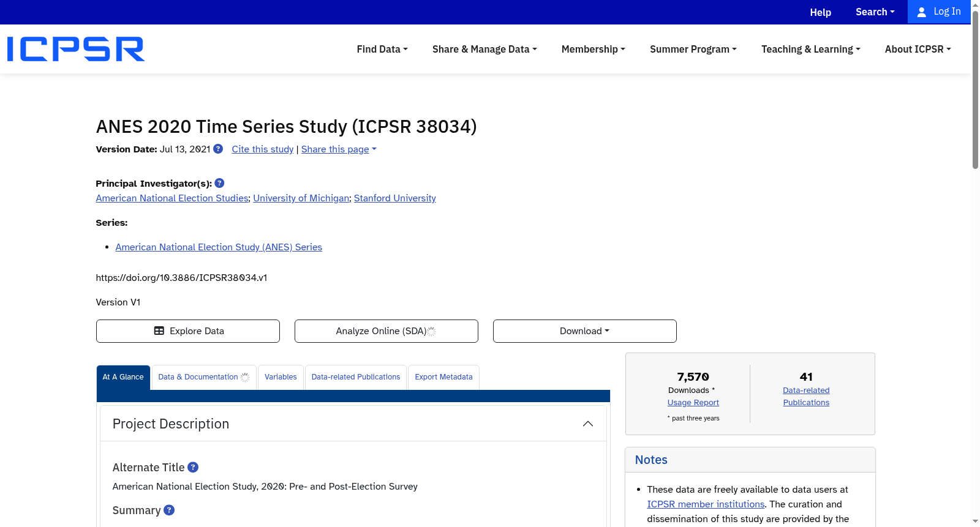Open the ANES Series link
The width and height of the screenshot is (980, 527).
[x=219, y=247]
